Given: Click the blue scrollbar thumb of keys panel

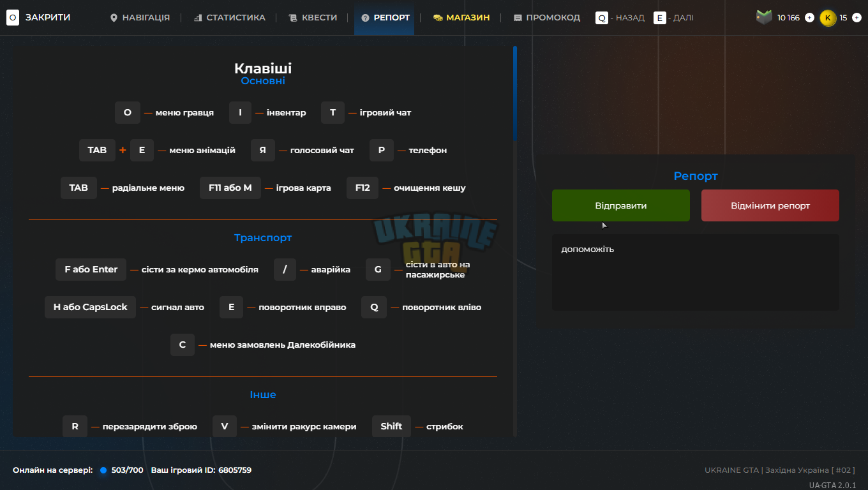Looking at the screenshot, I should pos(515,93).
